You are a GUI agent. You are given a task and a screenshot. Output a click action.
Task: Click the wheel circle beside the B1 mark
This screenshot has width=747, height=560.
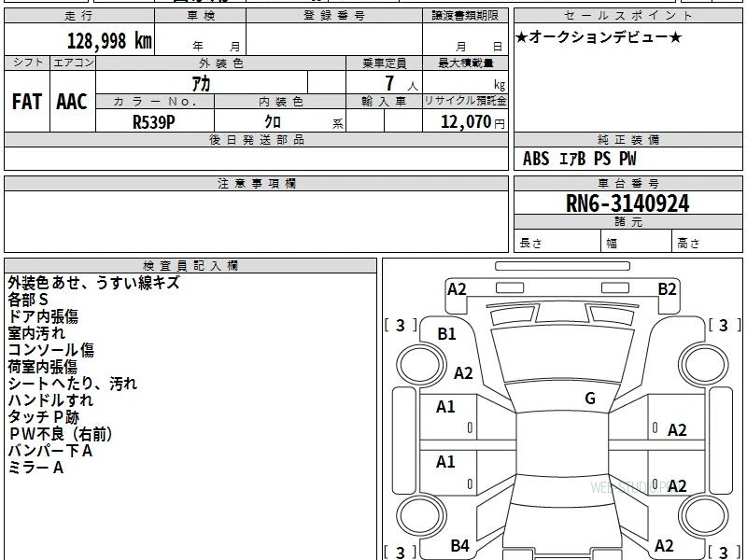coord(421,365)
